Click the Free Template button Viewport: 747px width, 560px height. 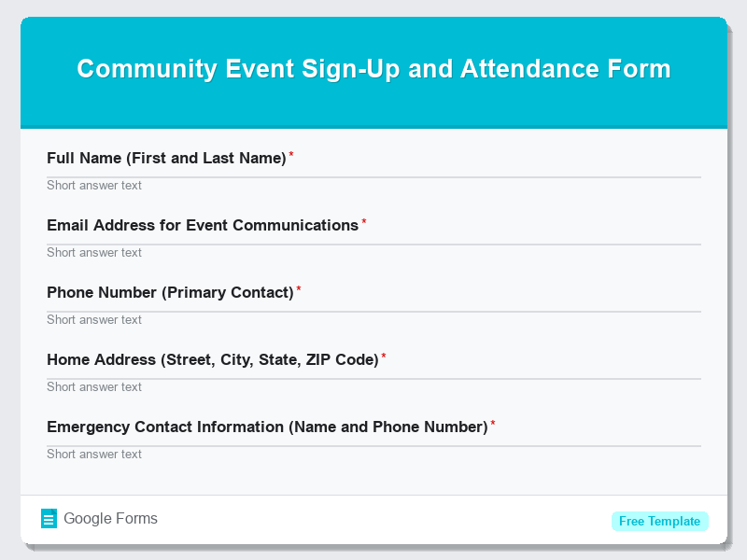[660, 521]
